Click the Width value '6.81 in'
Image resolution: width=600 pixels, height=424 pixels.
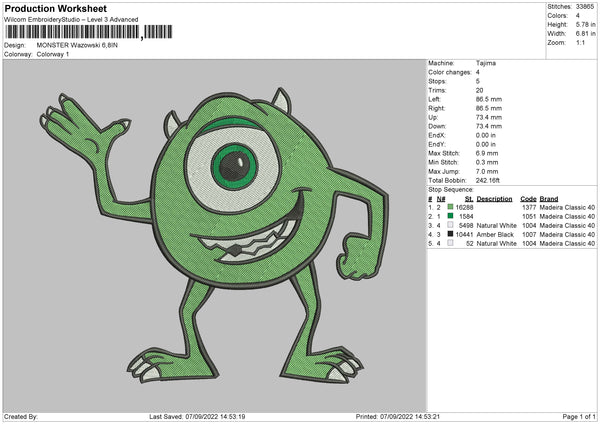click(585, 34)
